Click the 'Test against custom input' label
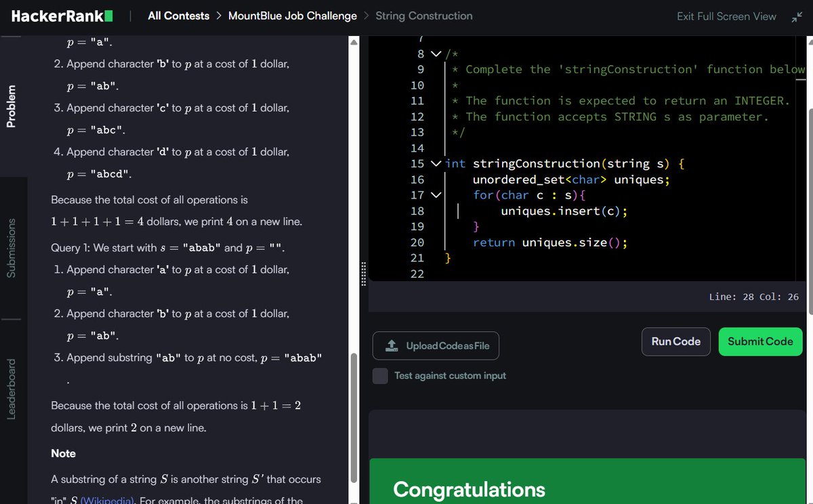The height and width of the screenshot is (504, 813). [451, 375]
